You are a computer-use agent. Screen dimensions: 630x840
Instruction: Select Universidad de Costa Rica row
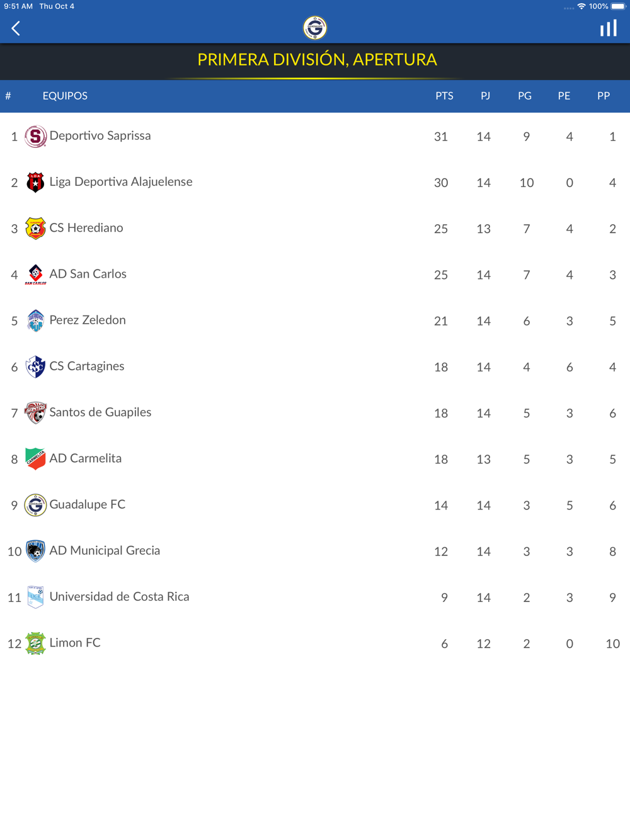(315, 597)
